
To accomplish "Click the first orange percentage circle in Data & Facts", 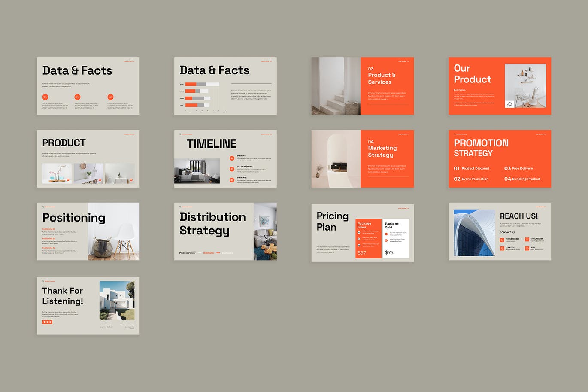I will (45, 97).
